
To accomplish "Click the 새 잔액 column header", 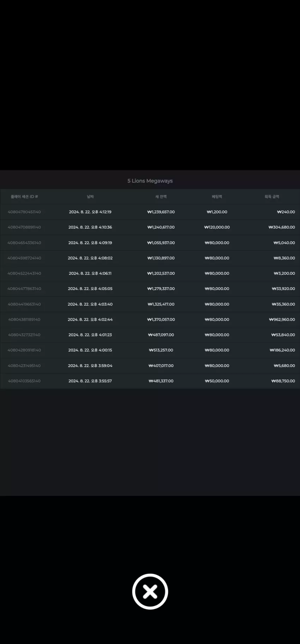I will (161, 197).
